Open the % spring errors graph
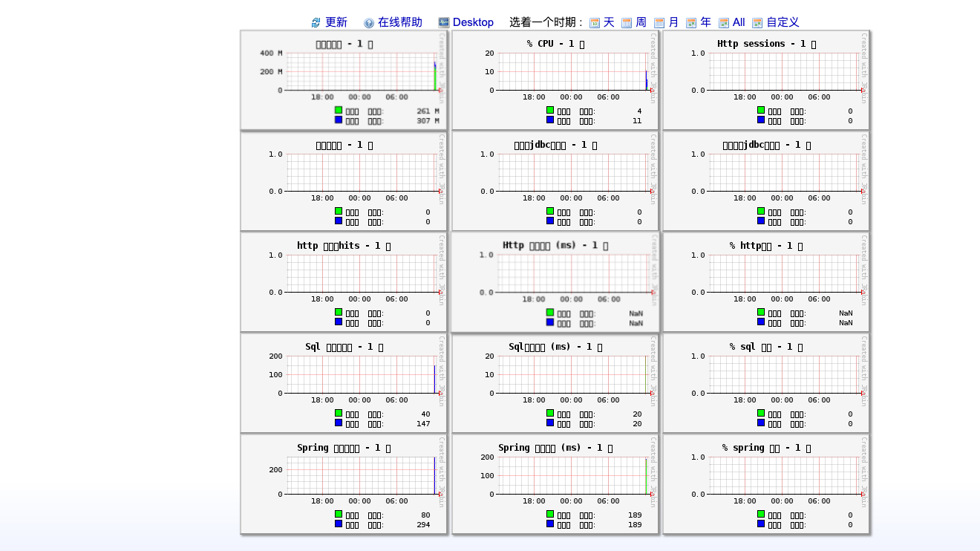Image resolution: width=980 pixels, height=551 pixels. point(765,484)
